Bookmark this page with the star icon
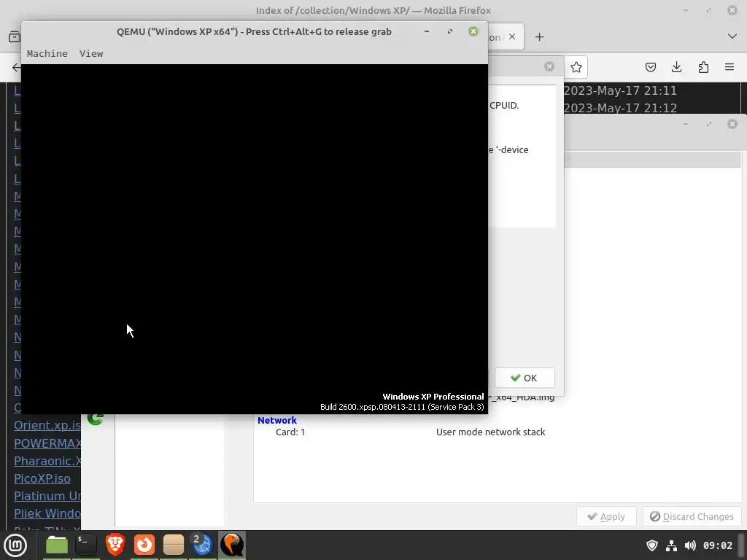 (x=576, y=67)
